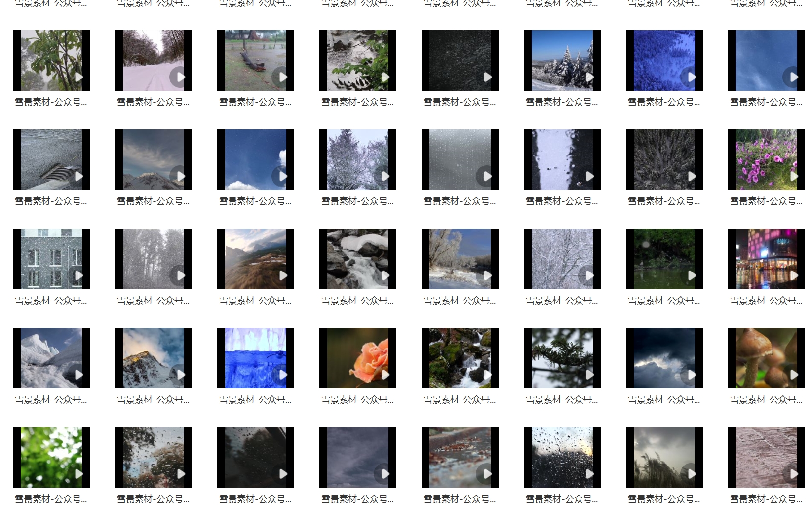Click the 雪景素材 label under the neon city street
Viewport: 812px width, 505px height.
766,301
